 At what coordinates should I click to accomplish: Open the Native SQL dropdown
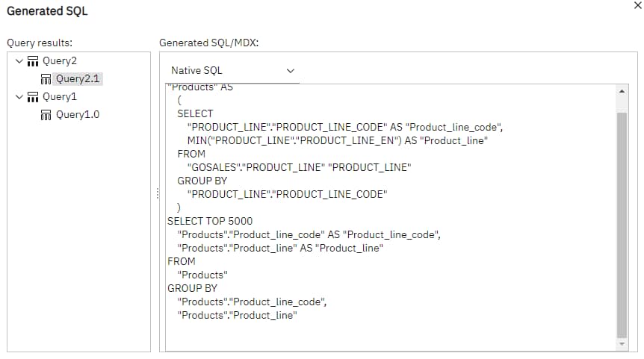(x=232, y=71)
